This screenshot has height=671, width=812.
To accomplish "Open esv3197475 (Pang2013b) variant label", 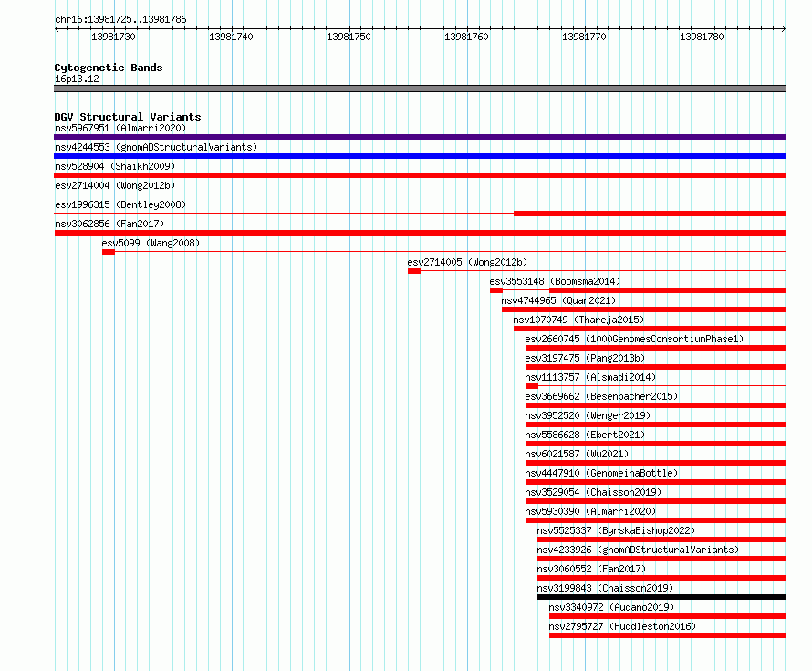I will [x=585, y=358].
